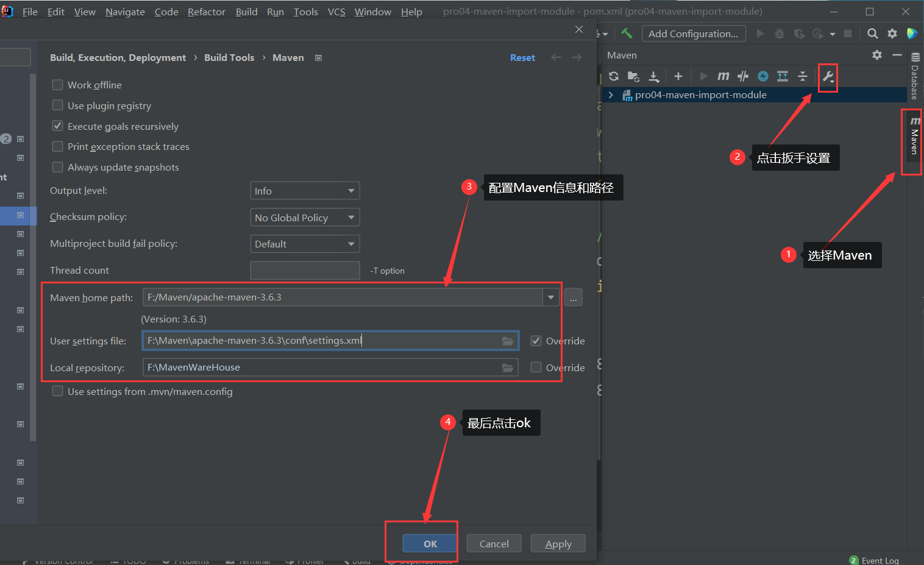Check Override for Local repository
This screenshot has width=924, height=565.
(536, 367)
